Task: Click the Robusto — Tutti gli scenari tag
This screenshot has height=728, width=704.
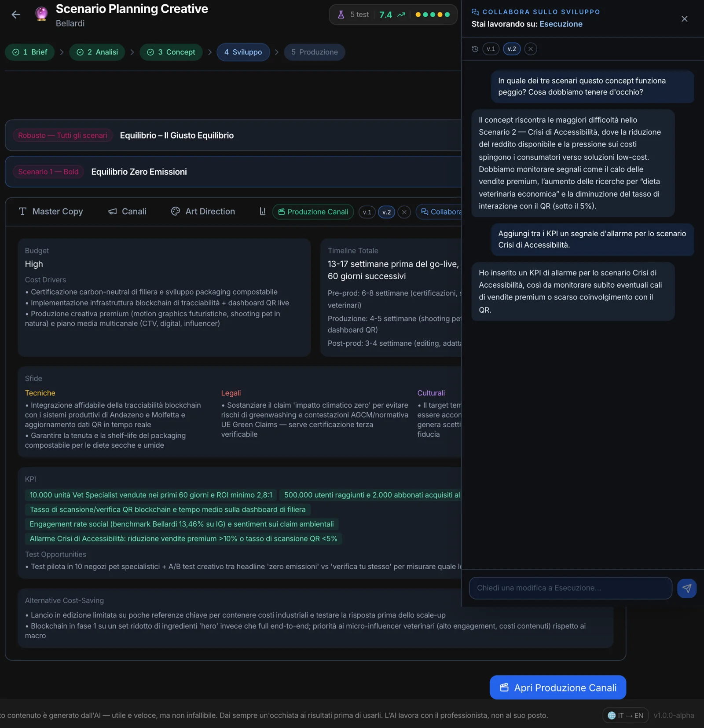Action: coord(62,135)
